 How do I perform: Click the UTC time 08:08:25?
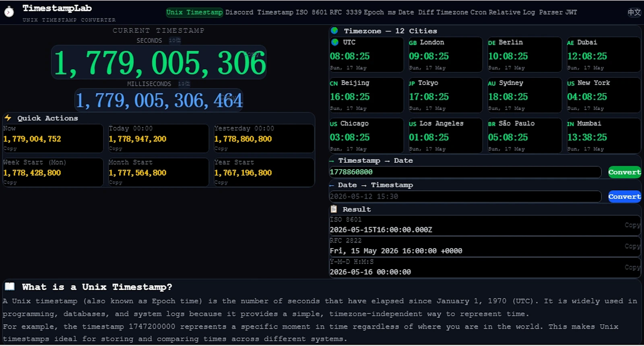(350, 56)
